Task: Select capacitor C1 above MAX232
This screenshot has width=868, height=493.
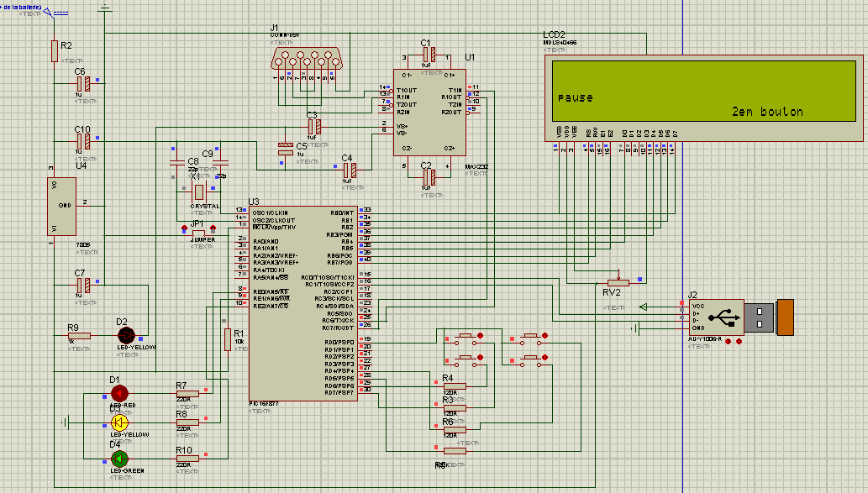Action: coord(429,55)
